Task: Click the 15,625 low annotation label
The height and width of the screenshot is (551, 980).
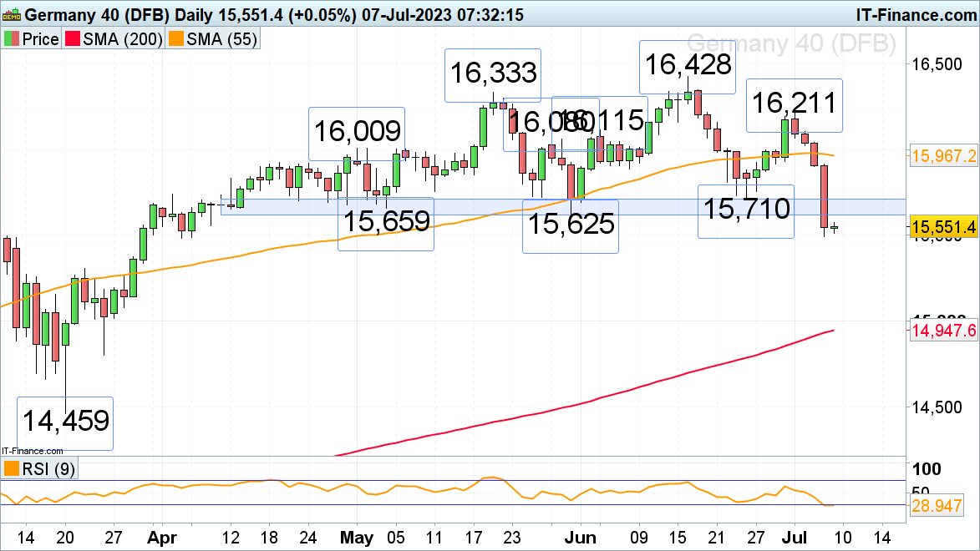Action: pos(571,225)
